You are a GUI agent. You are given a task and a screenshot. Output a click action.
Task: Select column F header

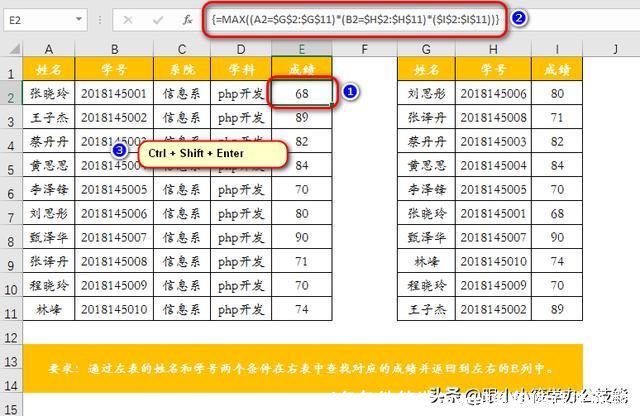364,49
